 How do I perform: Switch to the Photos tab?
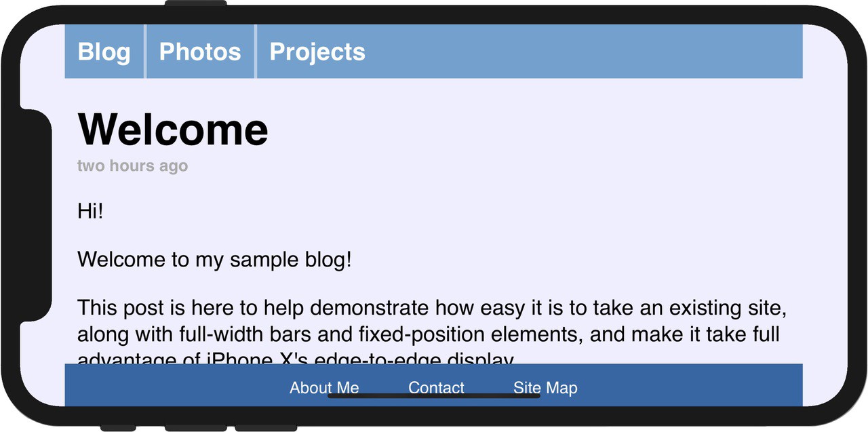pos(200,52)
